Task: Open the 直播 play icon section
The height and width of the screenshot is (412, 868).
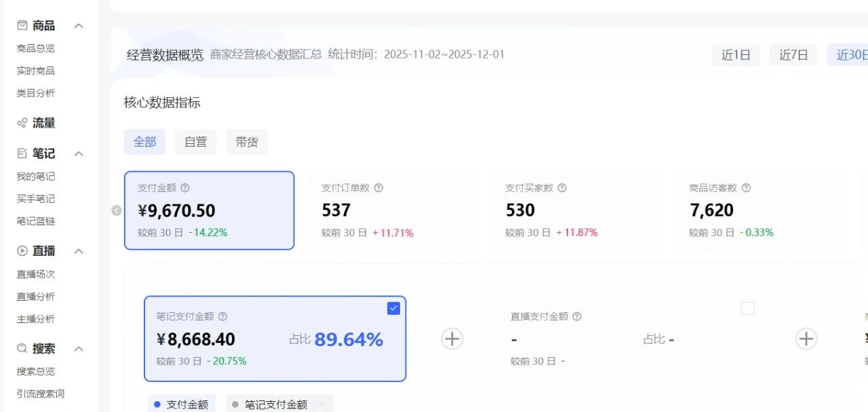Action: click(x=20, y=250)
